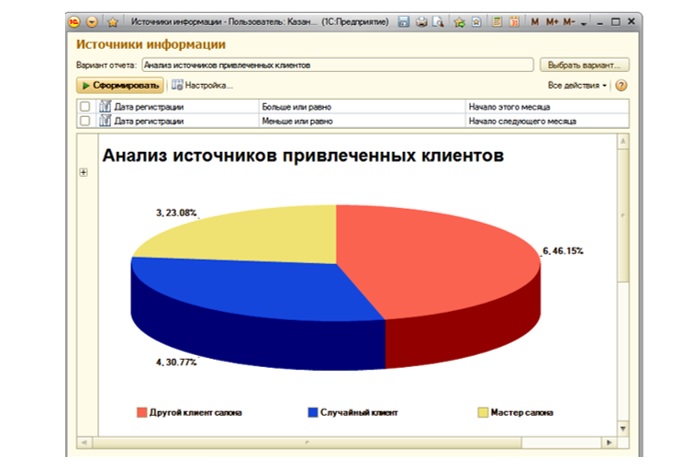The image size is (695, 466).
Task: Click the vertical scrollbar thumb
Action: 623,215
